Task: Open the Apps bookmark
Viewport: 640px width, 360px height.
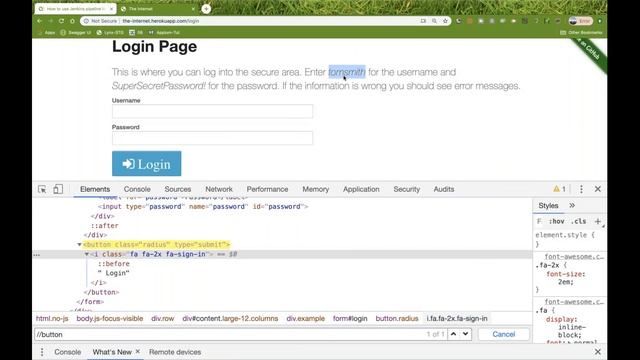Action: click(47, 32)
